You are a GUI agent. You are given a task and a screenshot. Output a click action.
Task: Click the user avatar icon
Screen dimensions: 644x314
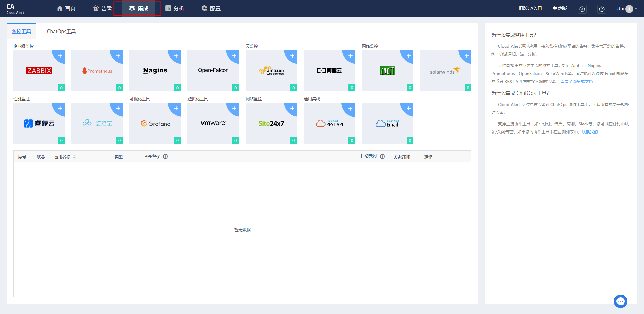tap(629, 9)
